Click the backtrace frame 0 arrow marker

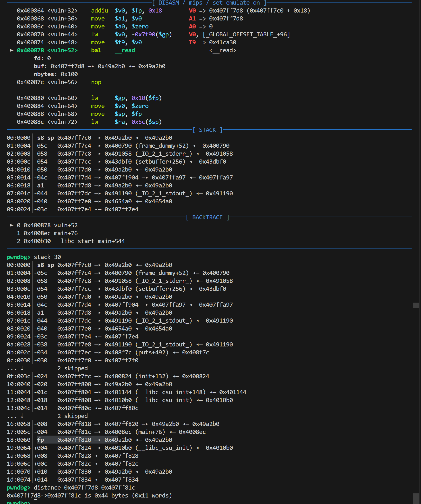pyautogui.click(x=12, y=225)
